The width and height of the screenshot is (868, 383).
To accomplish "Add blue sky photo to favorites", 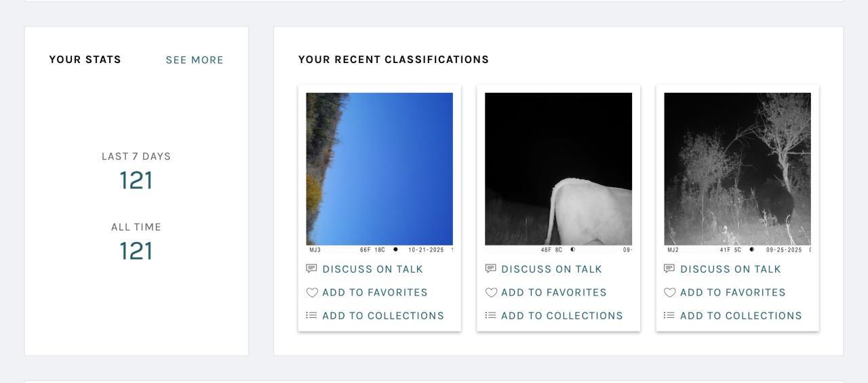I will point(375,293).
